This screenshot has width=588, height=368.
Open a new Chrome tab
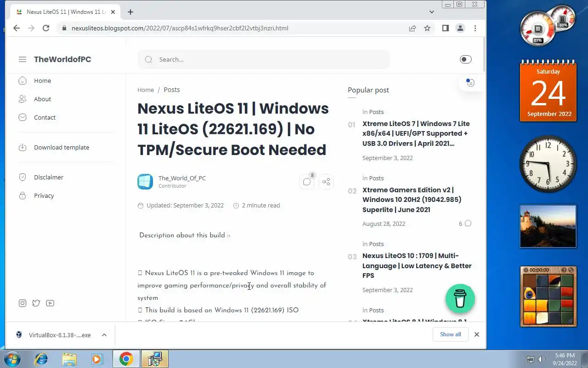(x=130, y=12)
